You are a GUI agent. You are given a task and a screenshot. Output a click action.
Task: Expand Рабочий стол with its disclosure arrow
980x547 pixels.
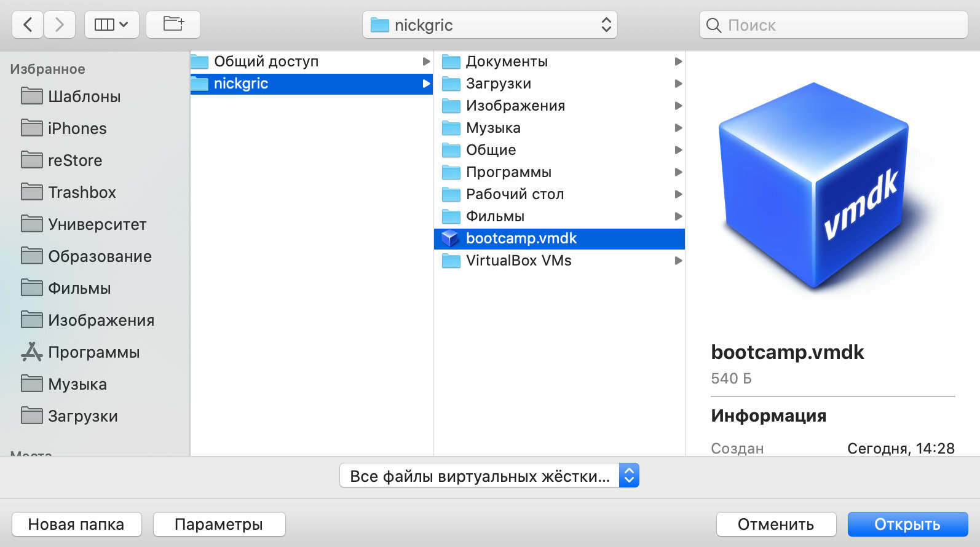(678, 194)
